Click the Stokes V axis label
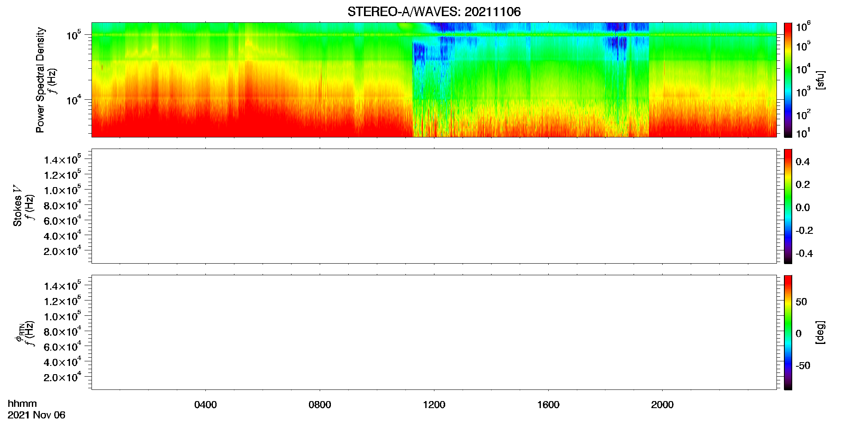Image resolution: width=868 pixels, height=447 pixels. click(x=17, y=206)
